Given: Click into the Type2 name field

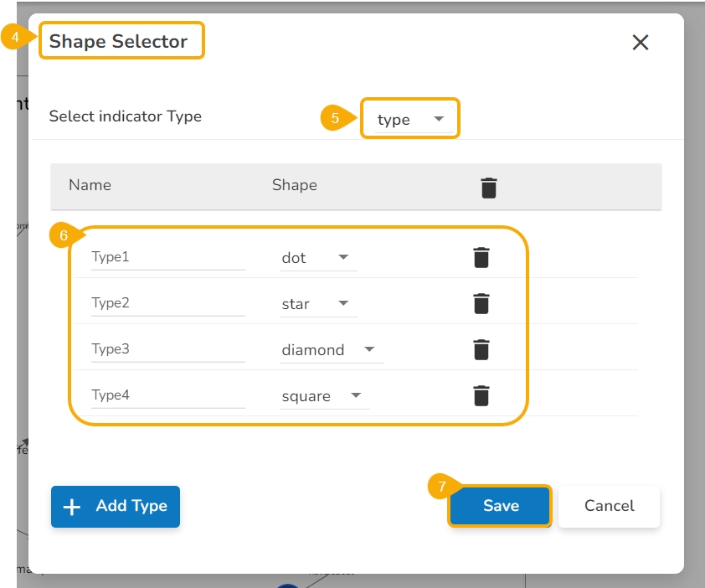Looking at the screenshot, I should [x=167, y=303].
